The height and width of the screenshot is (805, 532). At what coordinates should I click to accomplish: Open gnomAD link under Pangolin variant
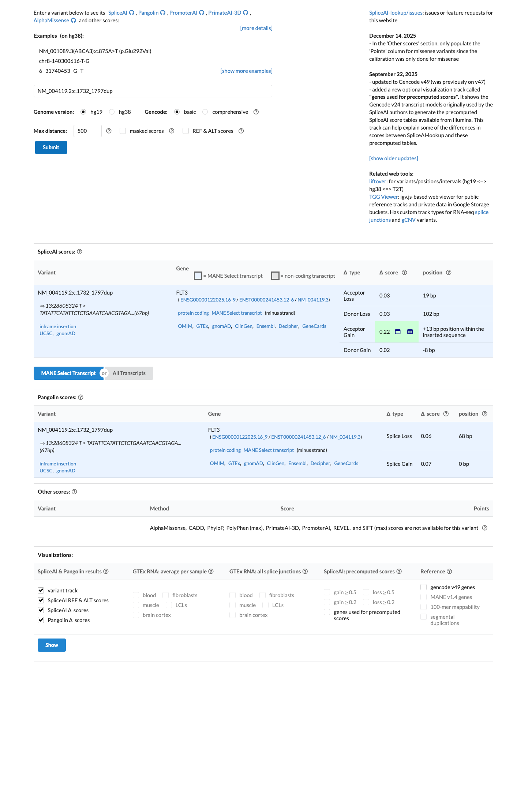pos(66,471)
